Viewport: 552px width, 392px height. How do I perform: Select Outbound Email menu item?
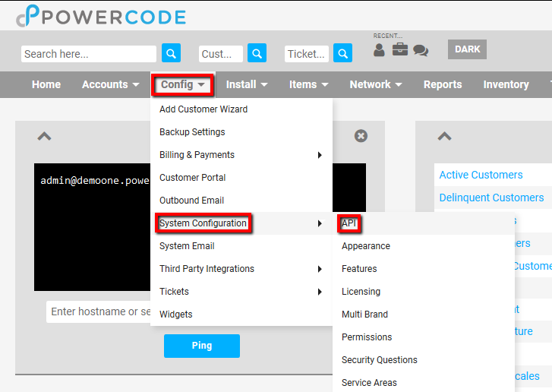pos(241,201)
